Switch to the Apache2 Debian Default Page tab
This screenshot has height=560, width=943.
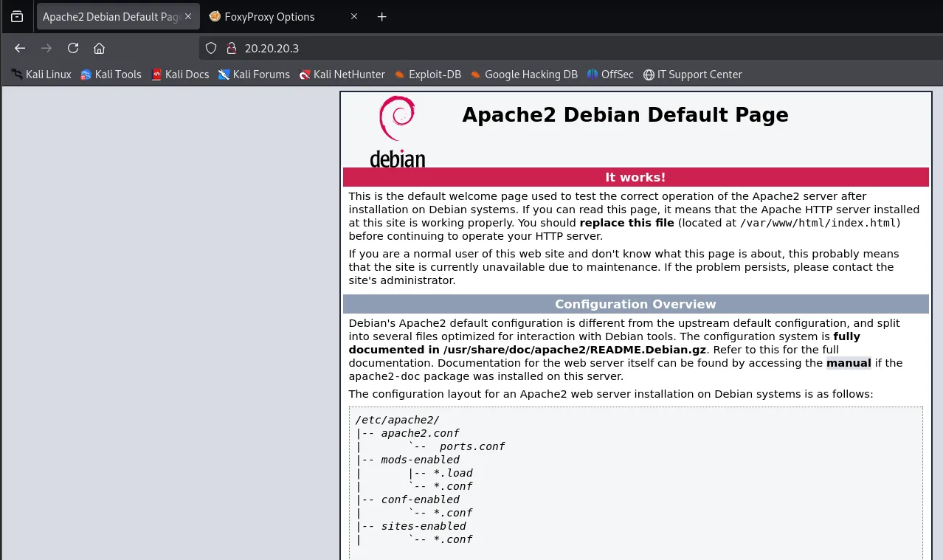pyautogui.click(x=118, y=16)
